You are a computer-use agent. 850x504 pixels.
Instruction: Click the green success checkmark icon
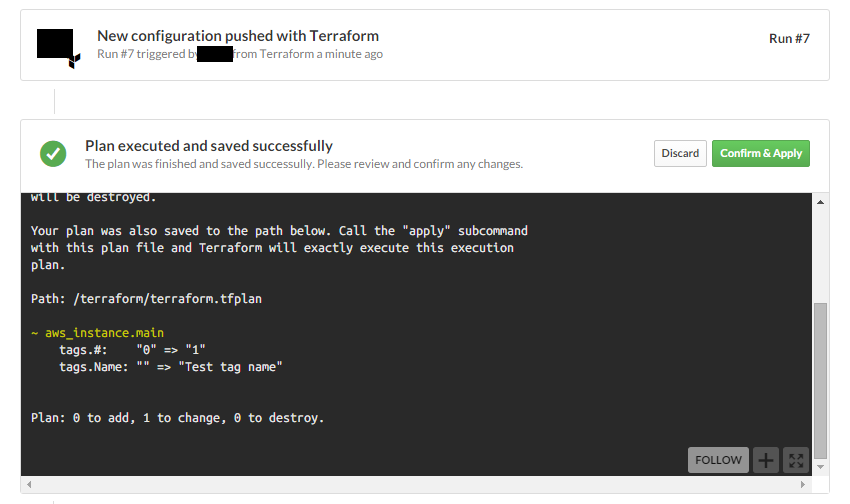(x=53, y=154)
